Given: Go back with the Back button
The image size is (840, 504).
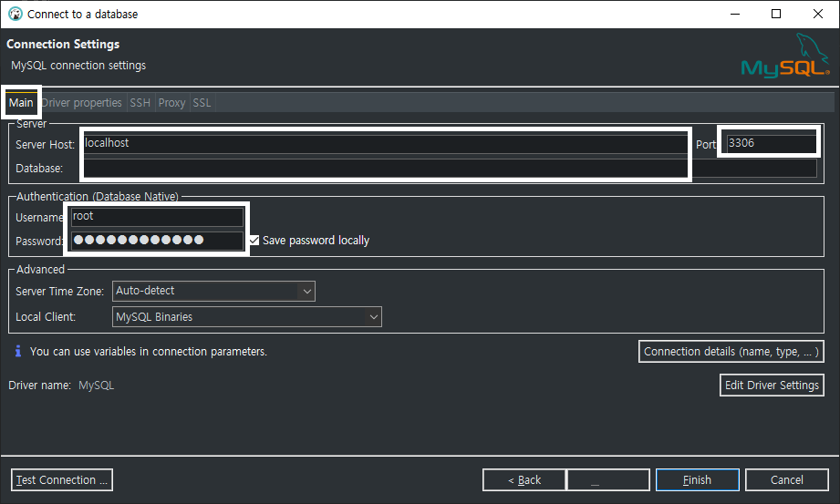Looking at the screenshot, I should [524, 480].
